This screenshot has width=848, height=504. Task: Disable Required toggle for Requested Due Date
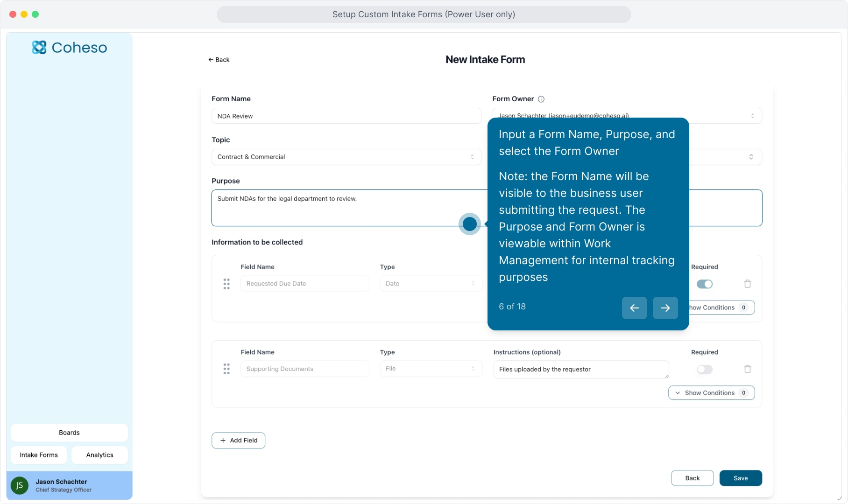tap(704, 284)
